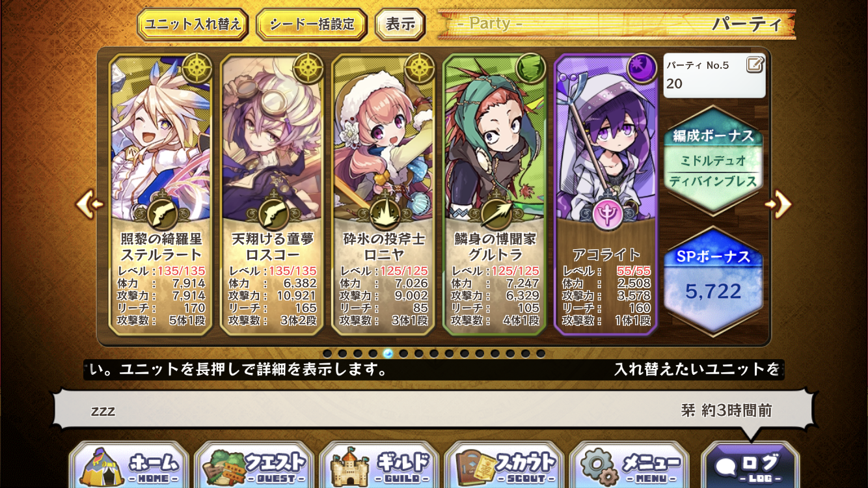Viewport: 868px width, 488px height.
Task: Tap the gun weapon icon on ステルラート card
Action: 160,213
